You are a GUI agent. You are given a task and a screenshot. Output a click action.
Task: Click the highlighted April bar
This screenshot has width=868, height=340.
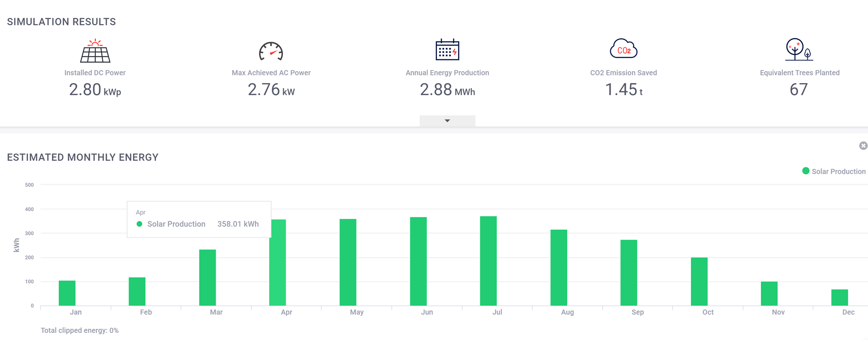pos(278,271)
